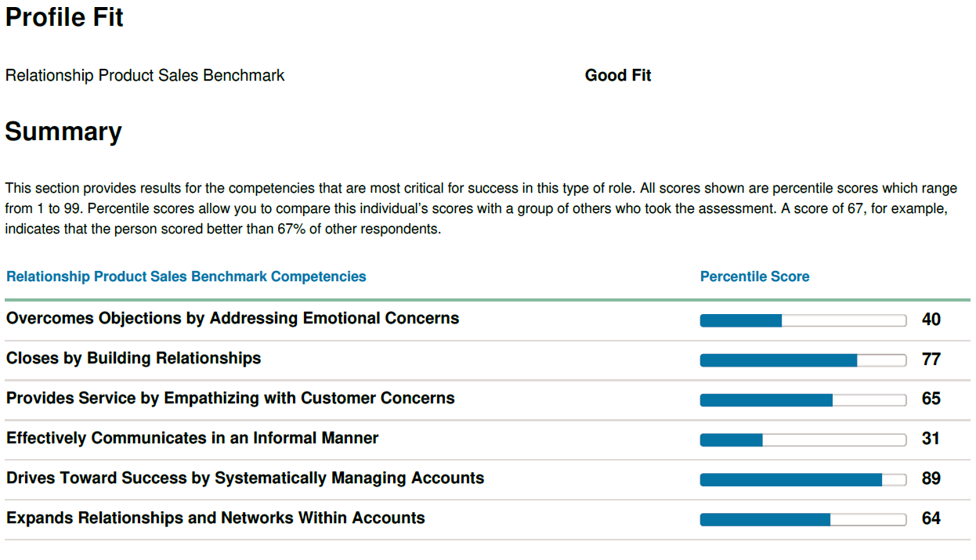Select the Summary section heading

(x=63, y=132)
